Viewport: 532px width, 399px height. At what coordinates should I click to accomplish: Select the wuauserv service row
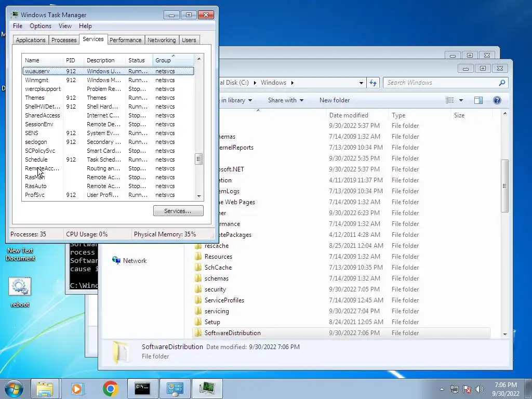click(108, 71)
